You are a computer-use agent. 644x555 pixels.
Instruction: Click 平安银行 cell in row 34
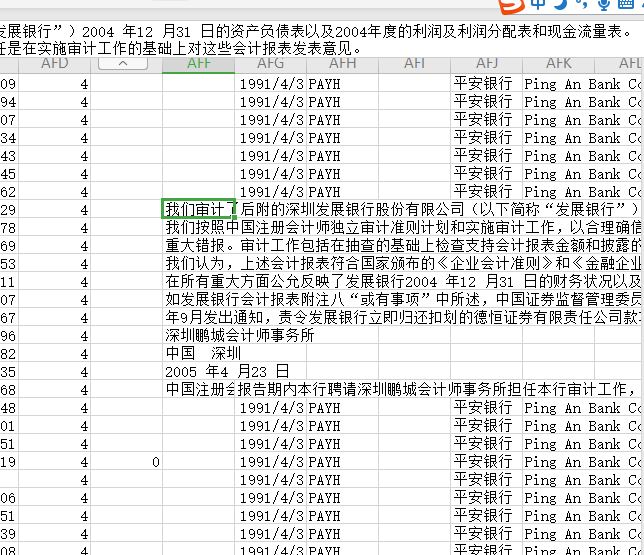(486, 137)
